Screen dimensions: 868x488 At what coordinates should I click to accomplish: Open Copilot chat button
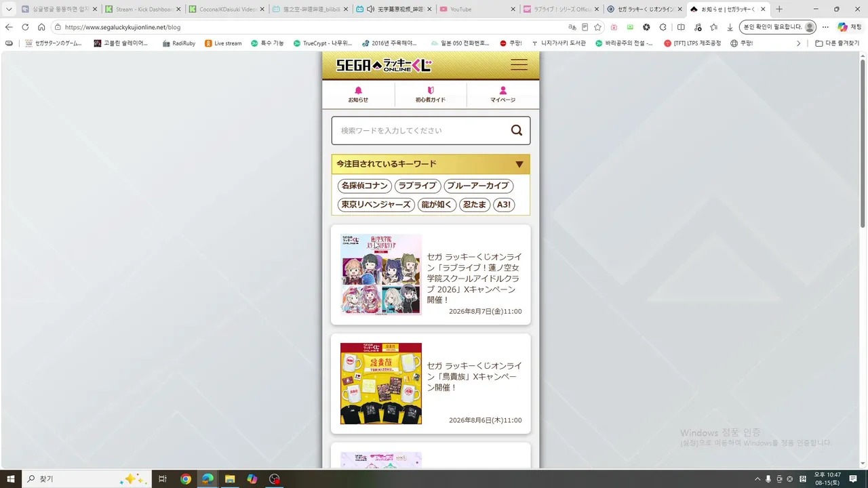coord(849,27)
